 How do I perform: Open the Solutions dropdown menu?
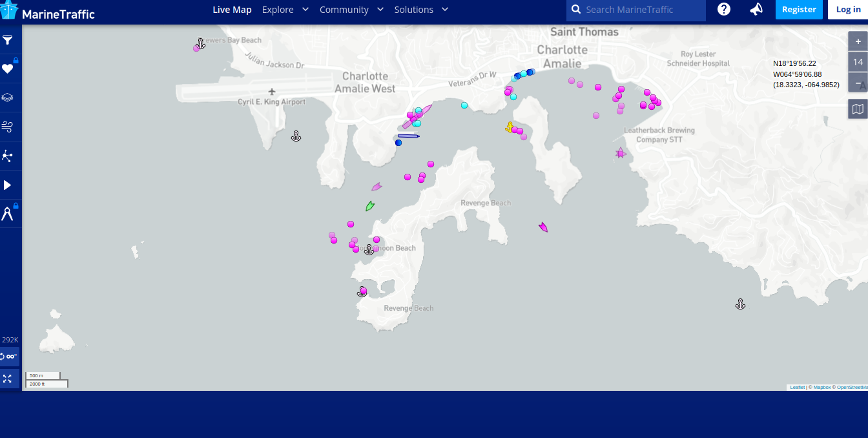pos(422,10)
